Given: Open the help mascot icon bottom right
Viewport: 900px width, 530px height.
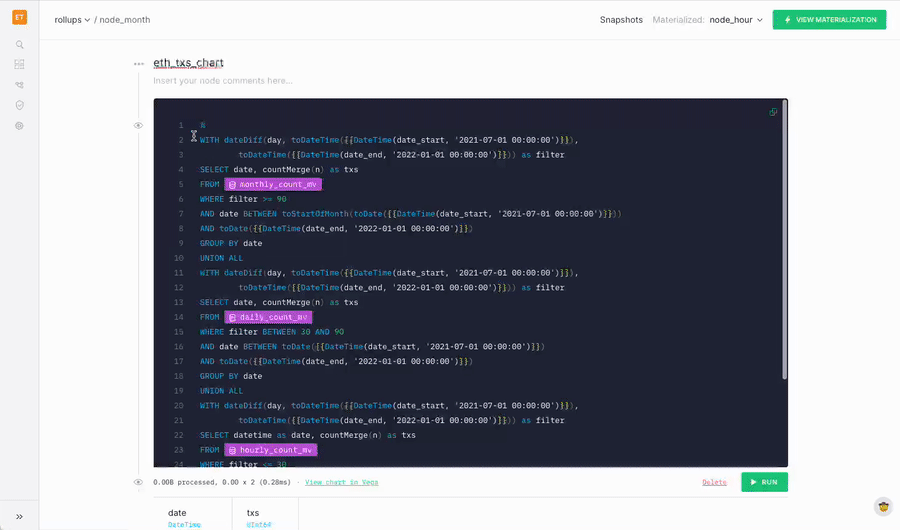Looking at the screenshot, I should point(883,507).
